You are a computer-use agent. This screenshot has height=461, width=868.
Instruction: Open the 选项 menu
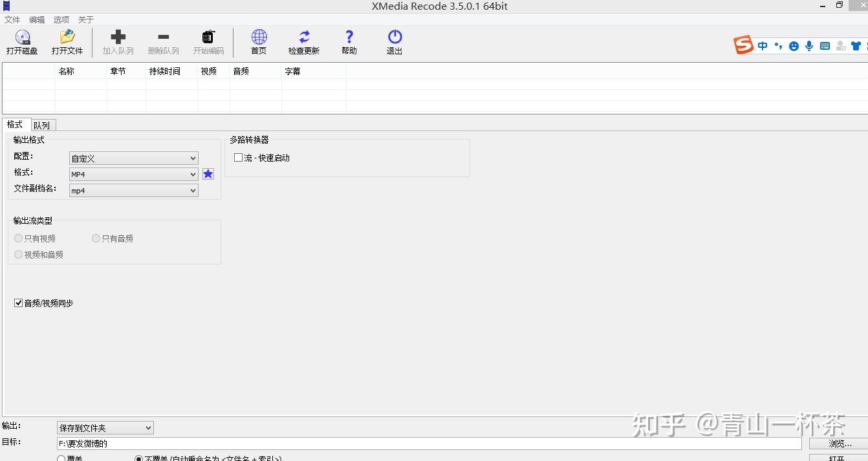coord(61,20)
